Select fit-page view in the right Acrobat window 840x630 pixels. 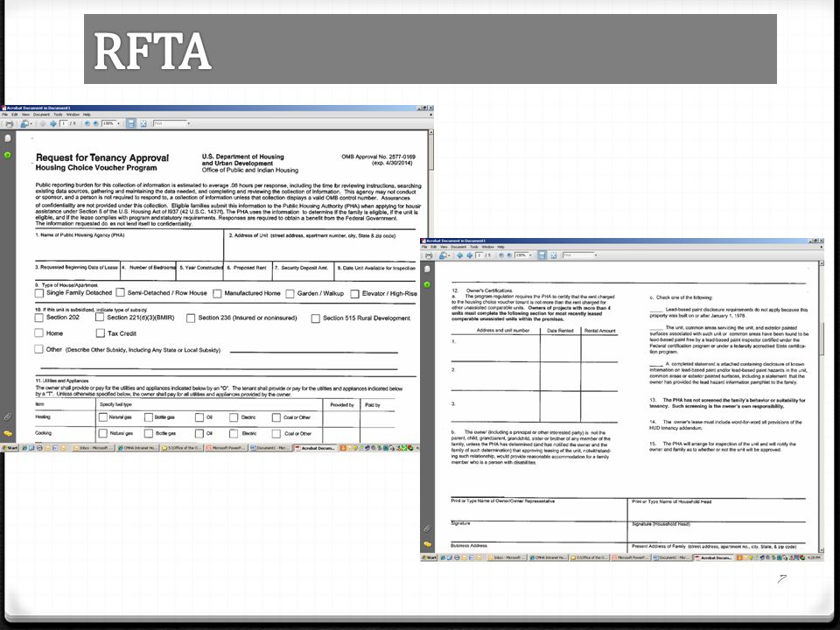click(553, 255)
